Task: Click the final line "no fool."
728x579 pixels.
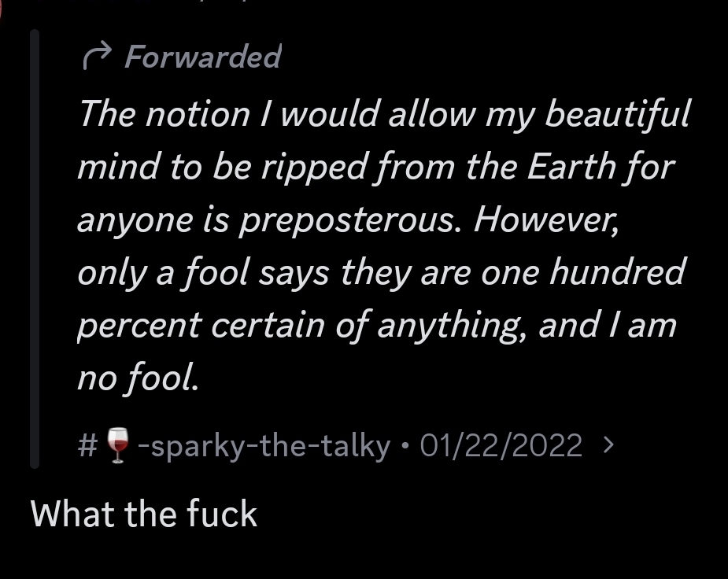Action: click(136, 379)
